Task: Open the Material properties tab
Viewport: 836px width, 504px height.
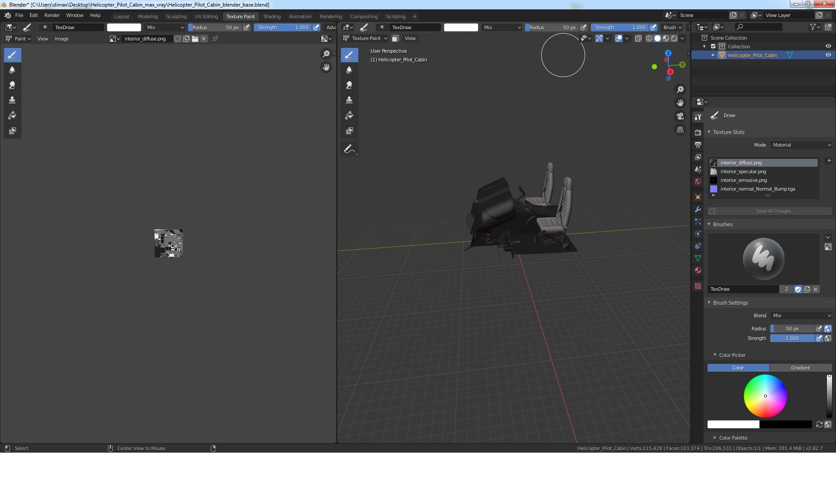Action: click(x=698, y=270)
